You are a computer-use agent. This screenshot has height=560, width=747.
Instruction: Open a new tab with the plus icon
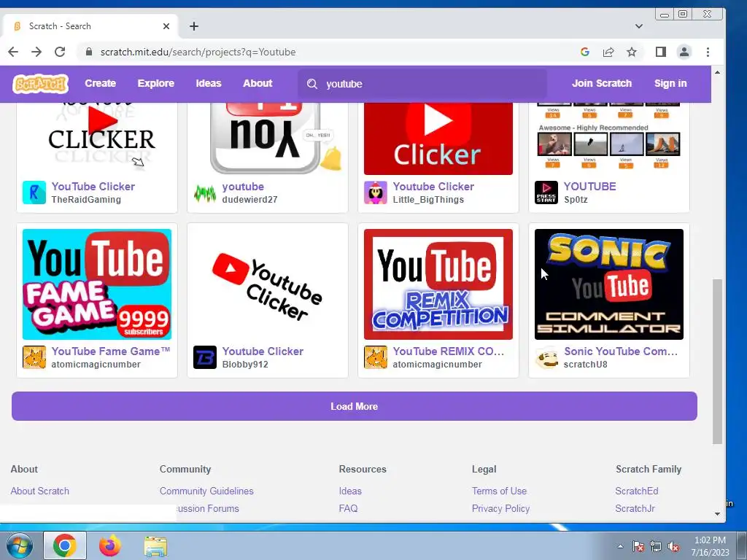[194, 26]
